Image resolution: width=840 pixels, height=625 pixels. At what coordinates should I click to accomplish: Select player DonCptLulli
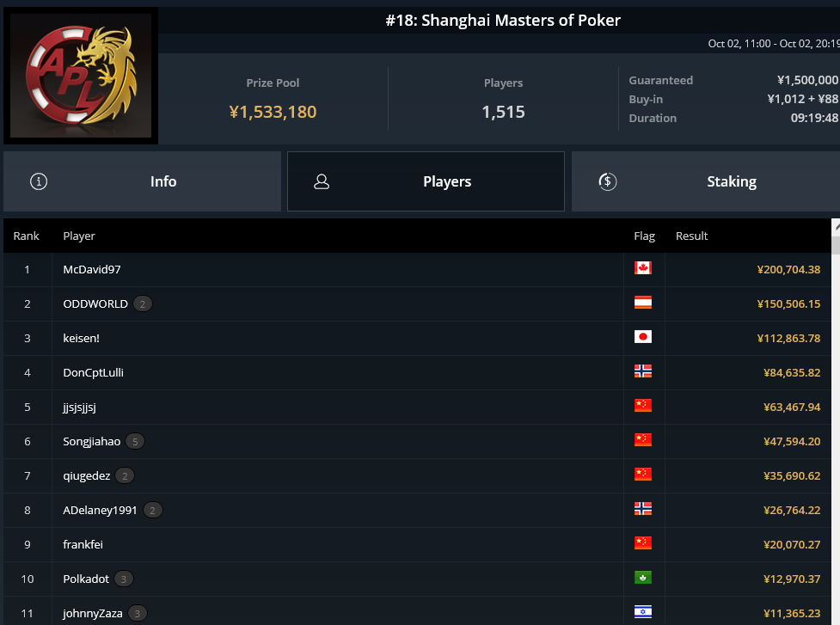tap(93, 372)
